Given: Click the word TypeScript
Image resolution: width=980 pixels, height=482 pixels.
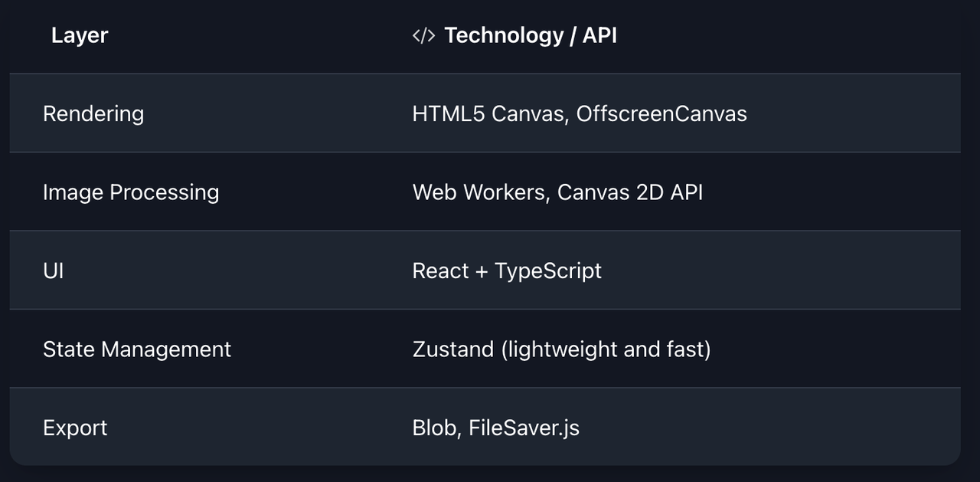Looking at the screenshot, I should [548, 271].
